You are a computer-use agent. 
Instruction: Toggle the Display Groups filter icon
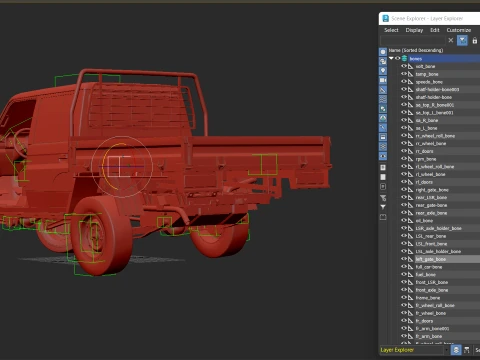(x=383, y=109)
